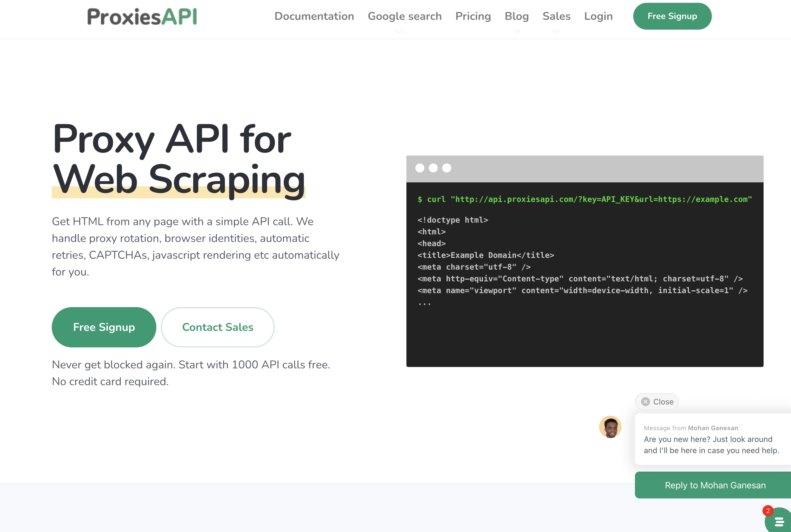Click the Free Signup button in header

click(672, 16)
